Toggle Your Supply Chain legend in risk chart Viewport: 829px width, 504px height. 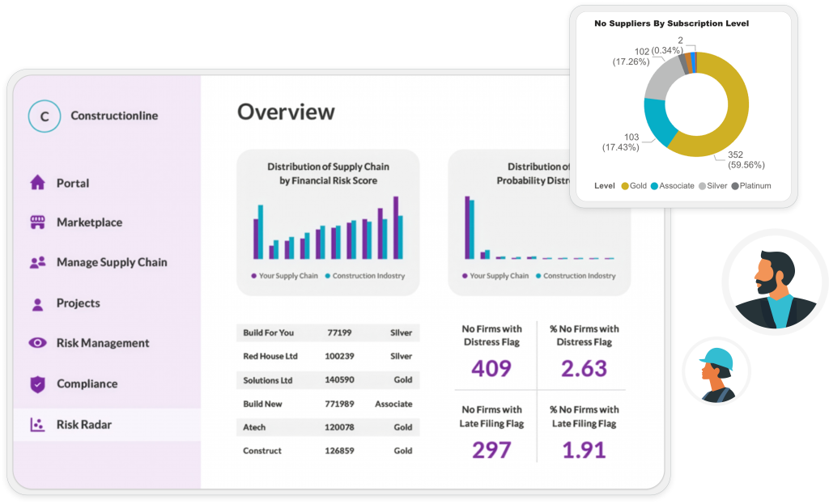click(x=283, y=276)
